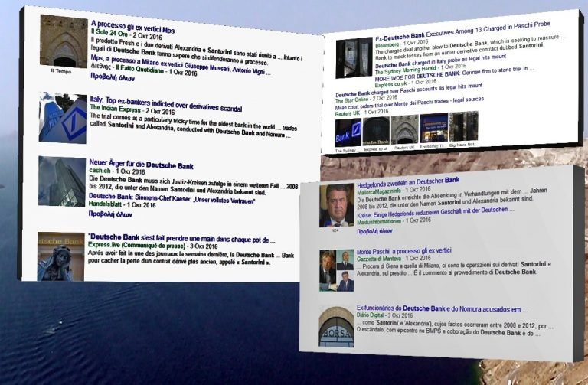Click source name 'The Indian Express'
This screenshot has width=588, height=385.
pyautogui.click(x=115, y=109)
